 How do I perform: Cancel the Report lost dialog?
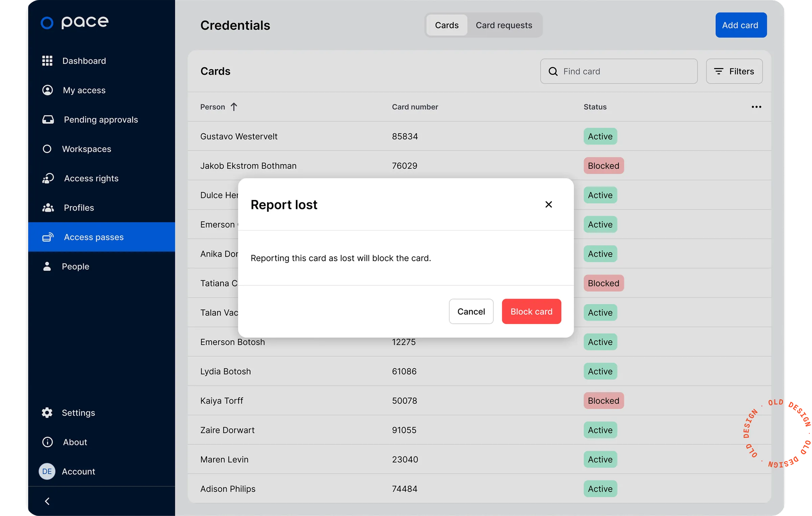click(471, 311)
